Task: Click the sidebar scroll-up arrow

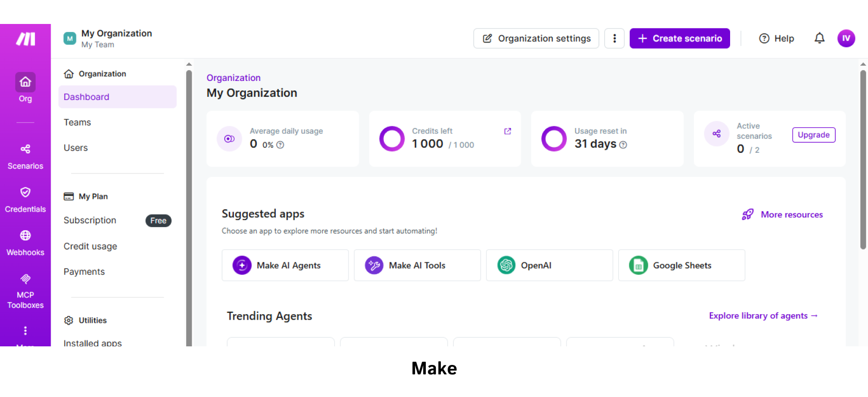Action: coord(189,64)
